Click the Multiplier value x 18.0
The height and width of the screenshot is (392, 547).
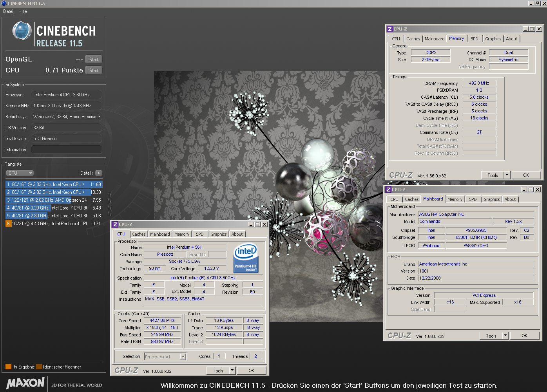tap(162, 327)
